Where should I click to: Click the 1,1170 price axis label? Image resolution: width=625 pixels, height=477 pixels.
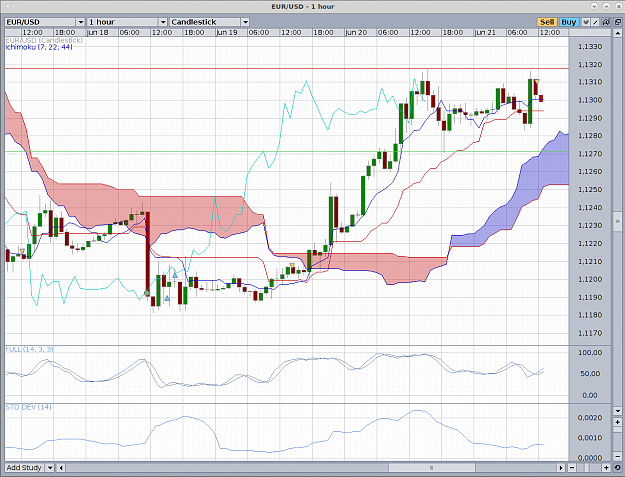pos(590,333)
